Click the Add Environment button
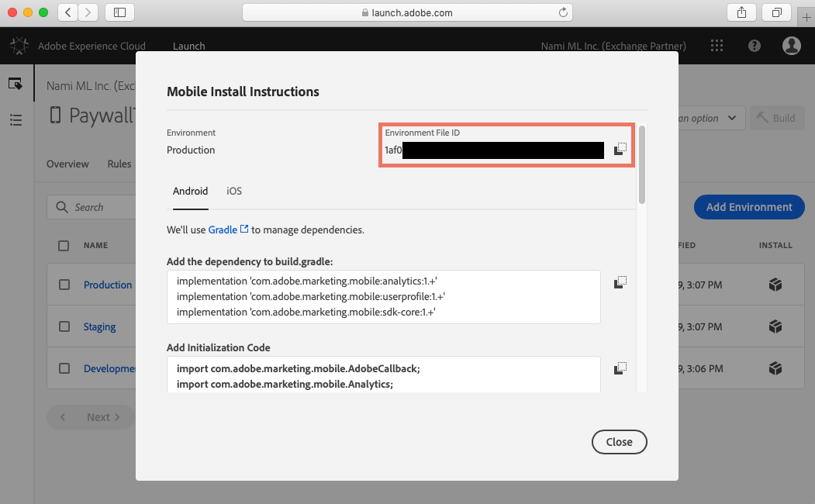 point(749,207)
